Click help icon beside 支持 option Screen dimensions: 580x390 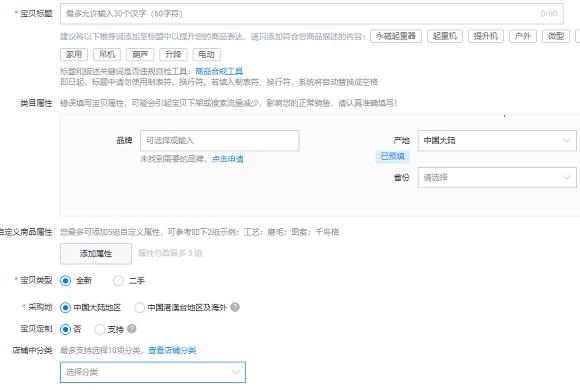[x=132, y=329]
